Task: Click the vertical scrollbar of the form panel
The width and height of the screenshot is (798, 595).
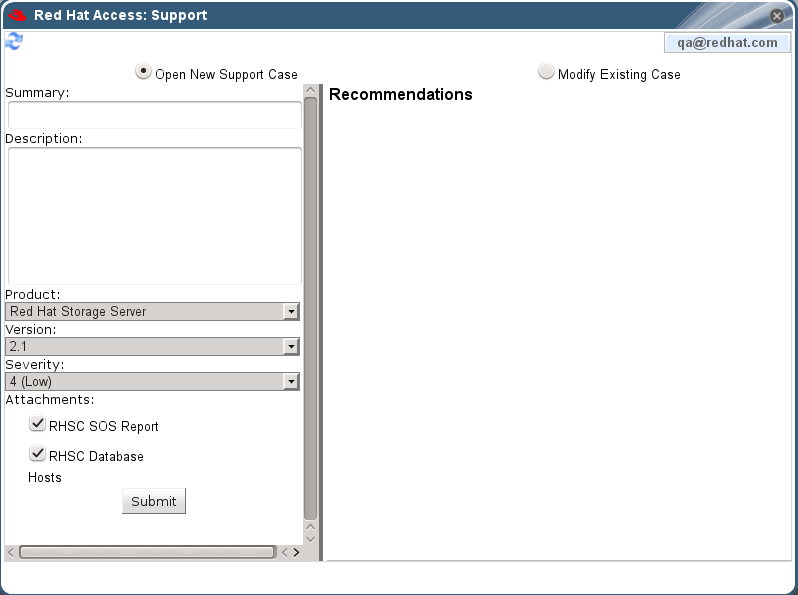Action: (x=310, y=300)
